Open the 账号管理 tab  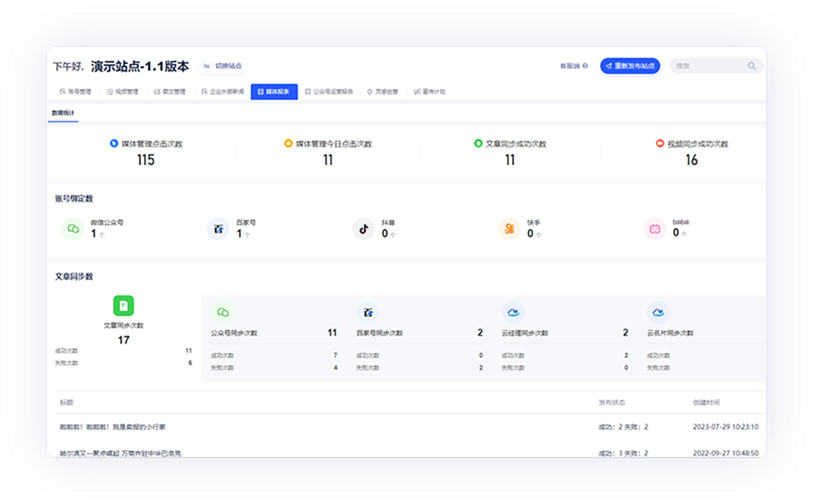tap(76, 92)
